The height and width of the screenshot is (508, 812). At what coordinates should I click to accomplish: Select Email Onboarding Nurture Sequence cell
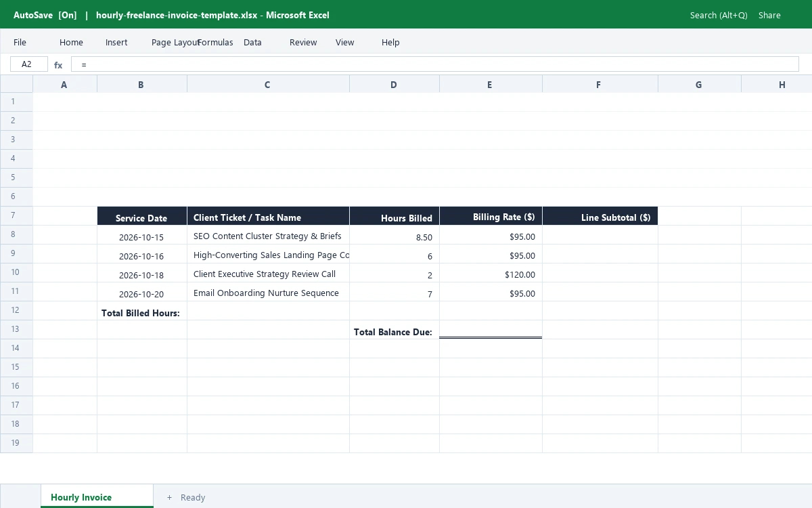268,292
